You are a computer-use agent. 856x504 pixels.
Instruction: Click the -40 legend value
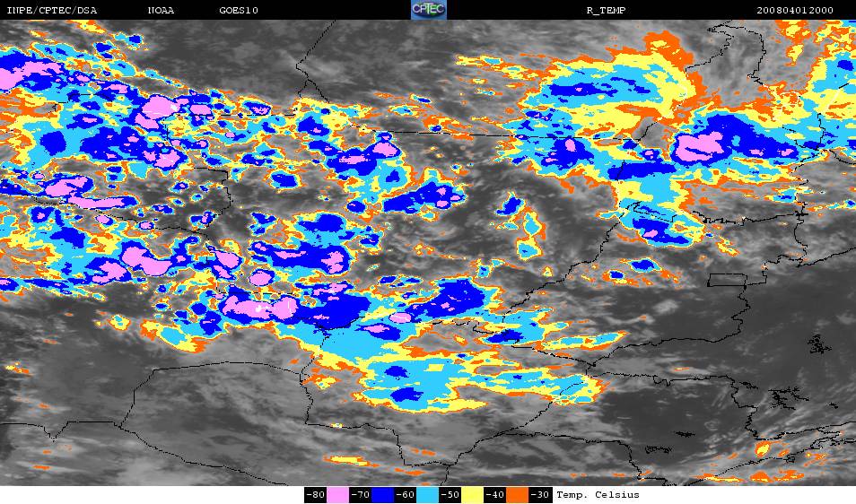[x=494, y=495]
